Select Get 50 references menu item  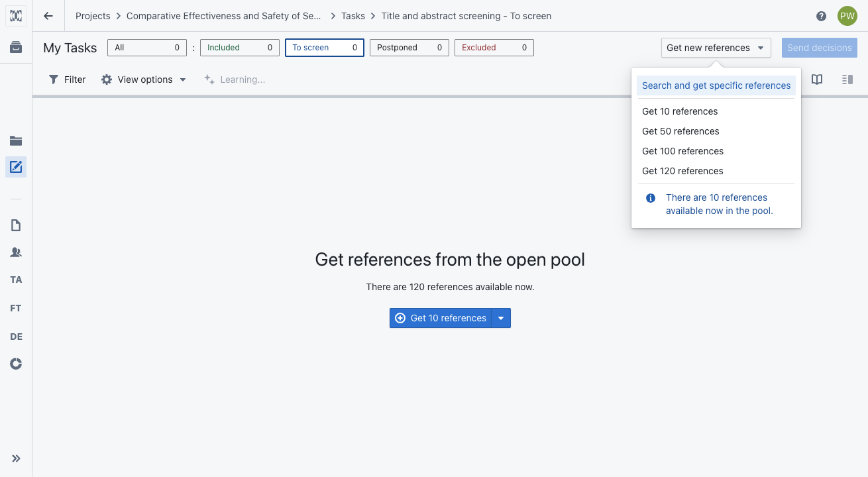click(x=680, y=131)
